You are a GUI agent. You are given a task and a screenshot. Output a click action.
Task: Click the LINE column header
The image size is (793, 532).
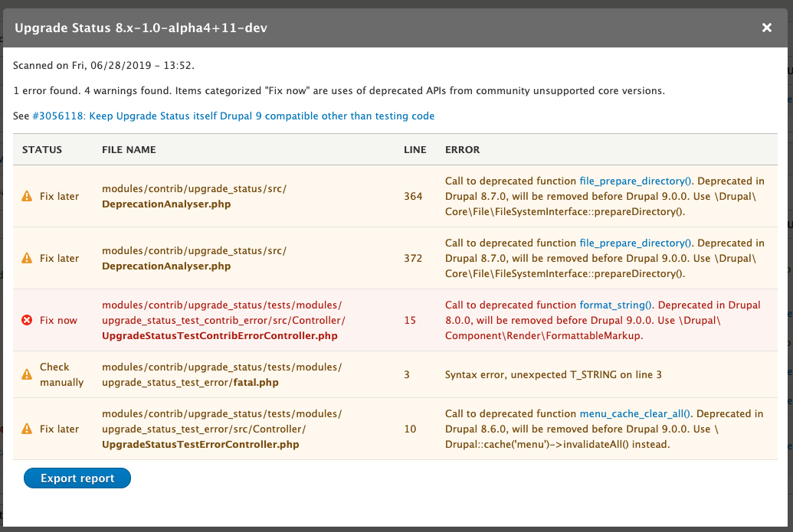coord(415,149)
